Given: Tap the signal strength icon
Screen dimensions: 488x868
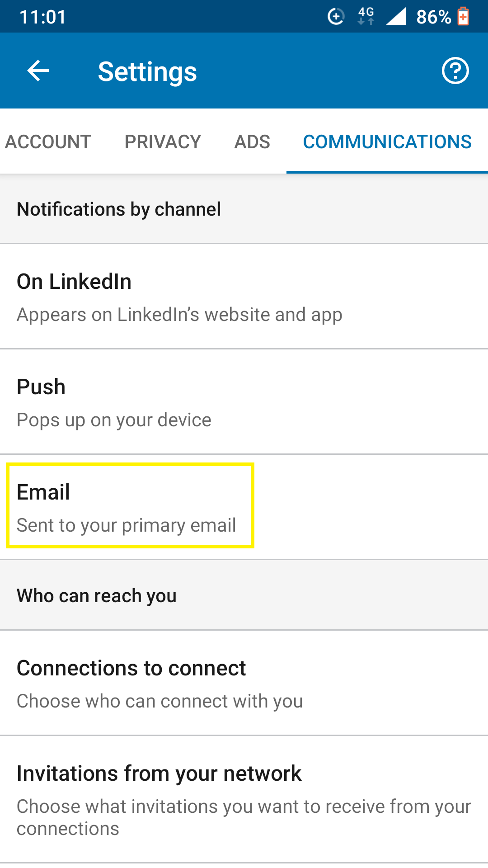Looking at the screenshot, I should [x=396, y=16].
